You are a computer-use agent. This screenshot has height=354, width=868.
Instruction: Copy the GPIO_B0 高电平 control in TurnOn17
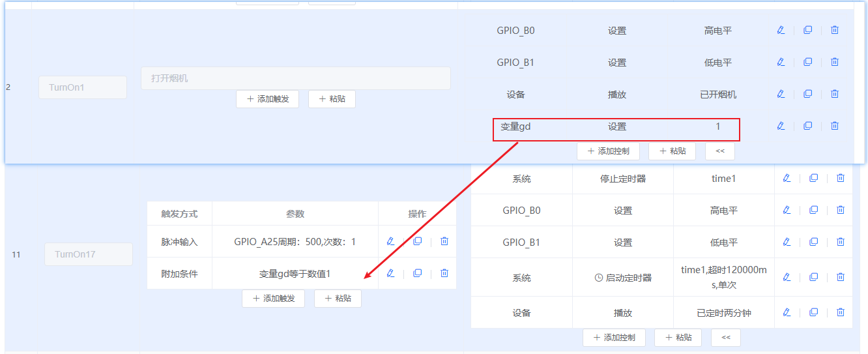813,210
